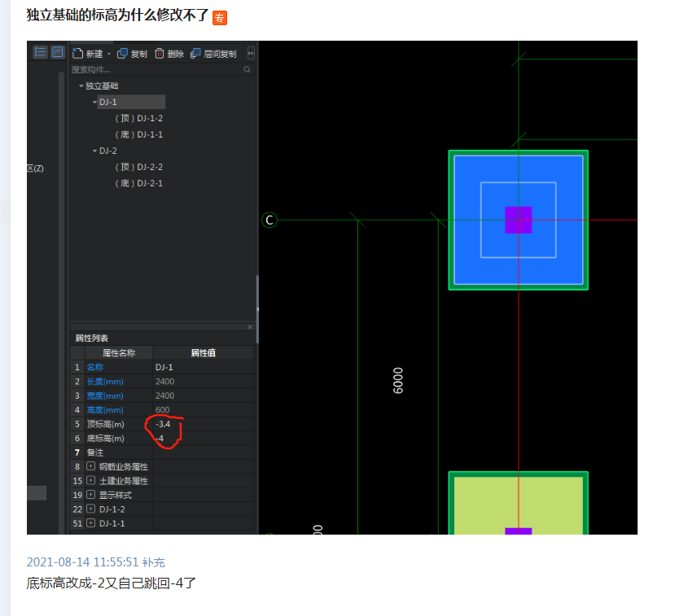697x616 pixels.
Task: Open the 新建 dropdown arrow
Action: [x=109, y=54]
